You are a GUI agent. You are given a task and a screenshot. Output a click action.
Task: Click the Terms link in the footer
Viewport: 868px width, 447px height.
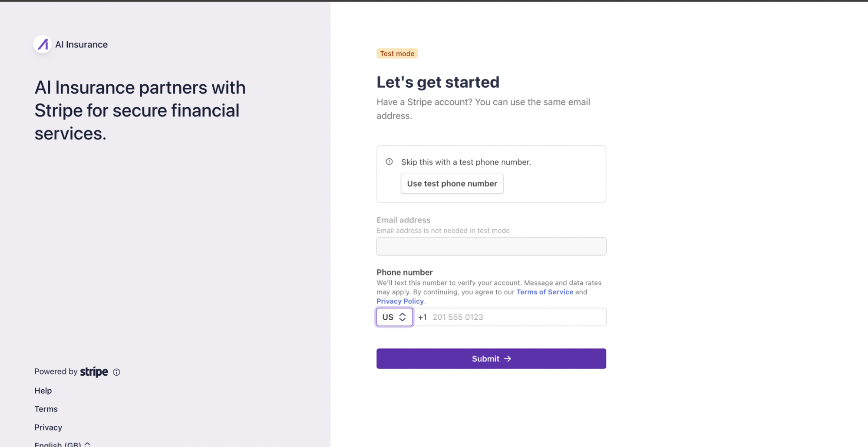click(46, 409)
